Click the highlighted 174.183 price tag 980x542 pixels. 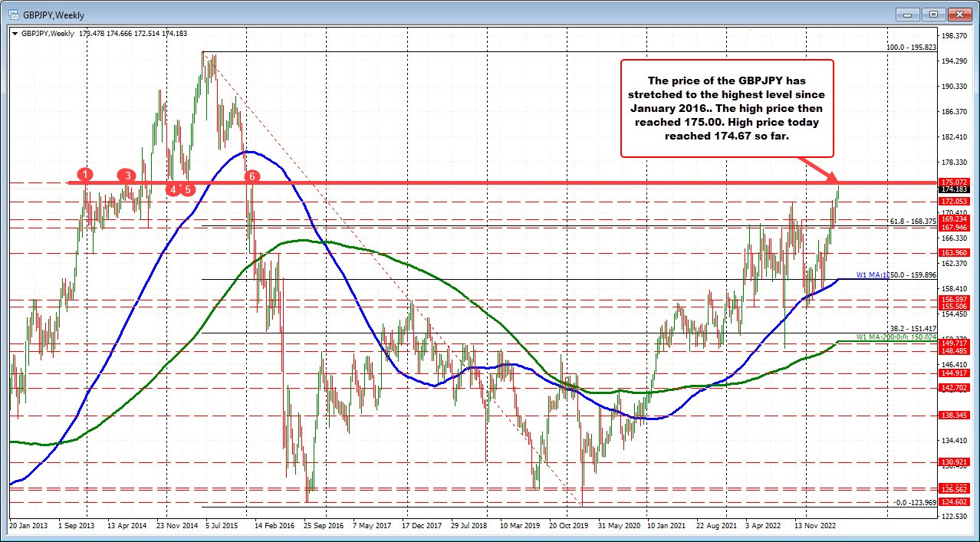(953, 189)
